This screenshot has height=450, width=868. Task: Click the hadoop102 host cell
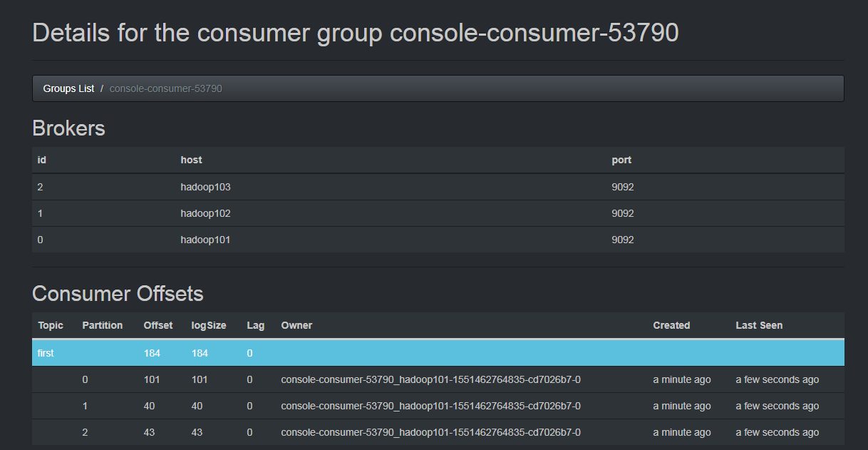205,213
